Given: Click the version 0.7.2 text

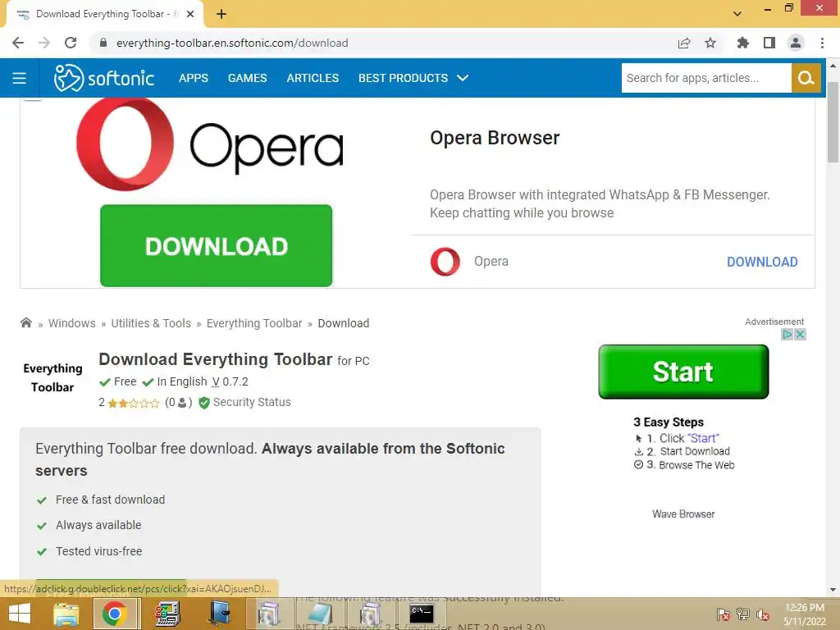Looking at the screenshot, I should 230,382.
